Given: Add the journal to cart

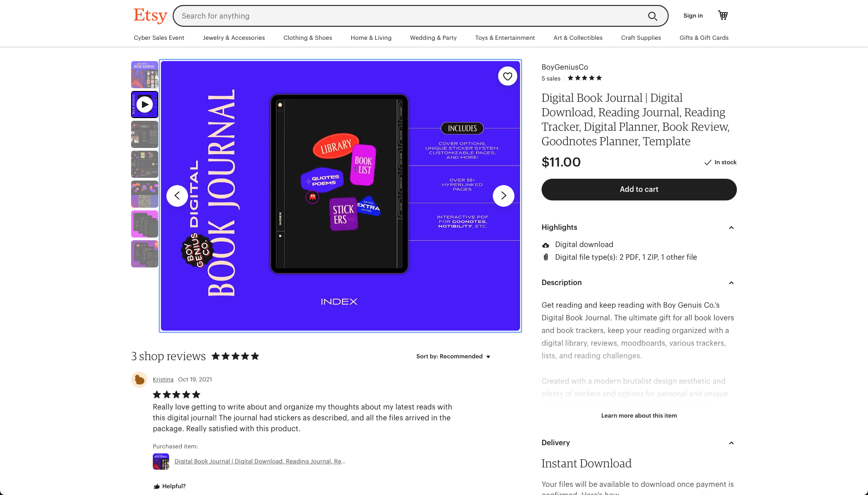Looking at the screenshot, I should (639, 190).
